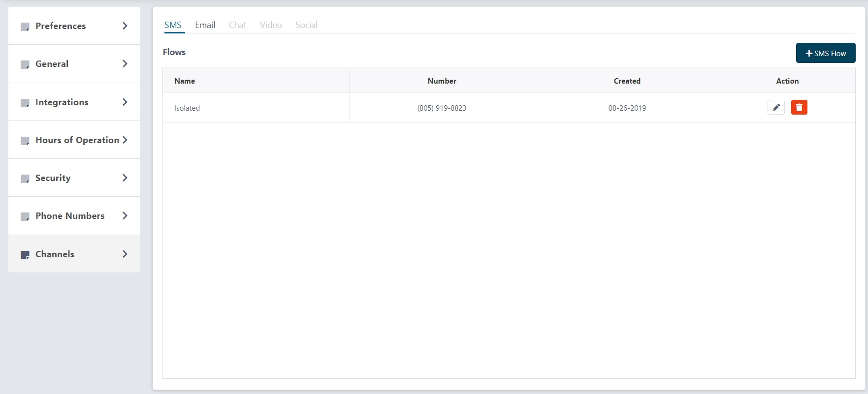Open the General settings label
This screenshot has height=394, width=868.
tap(52, 64)
